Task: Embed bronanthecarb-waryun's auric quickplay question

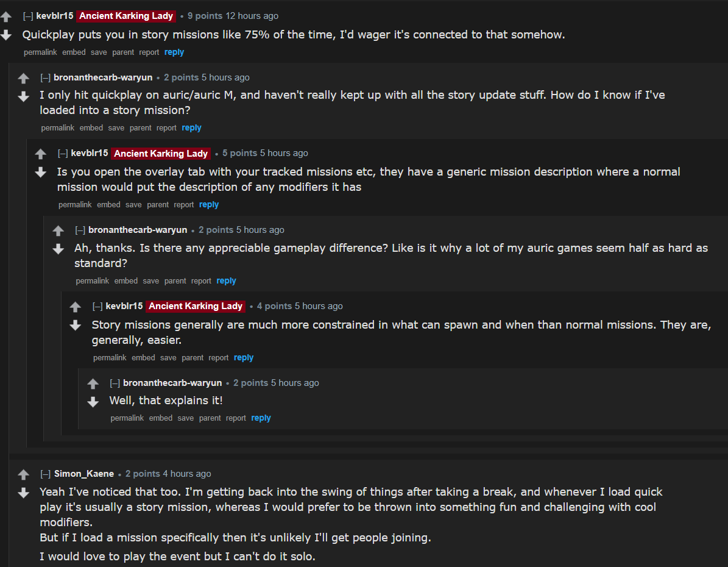Action: point(91,128)
